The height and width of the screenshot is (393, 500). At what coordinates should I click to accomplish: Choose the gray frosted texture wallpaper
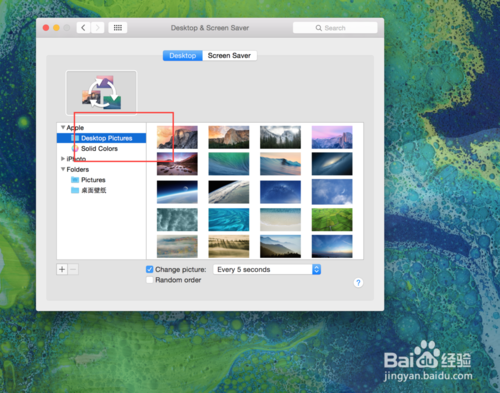177,220
